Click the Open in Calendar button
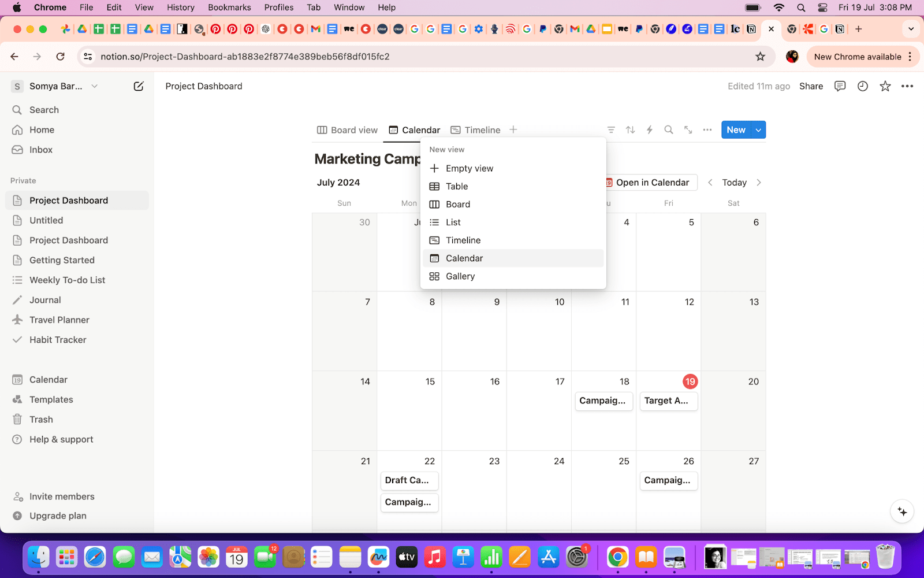The width and height of the screenshot is (924, 578). (649, 182)
